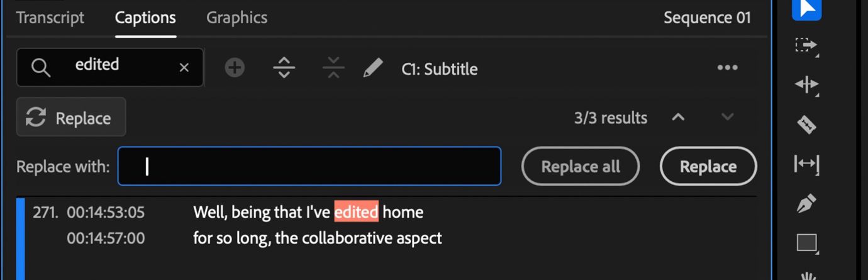
Task: Select the Slip tool
Action: click(x=806, y=164)
